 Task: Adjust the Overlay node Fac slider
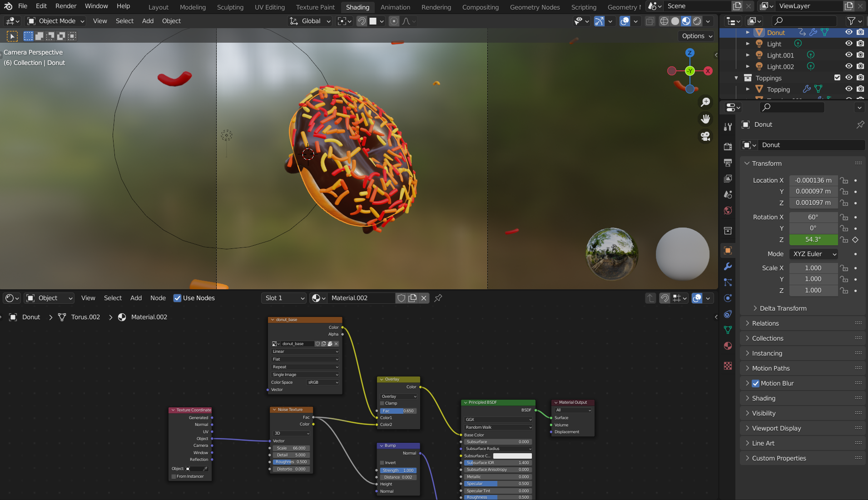[x=398, y=411]
